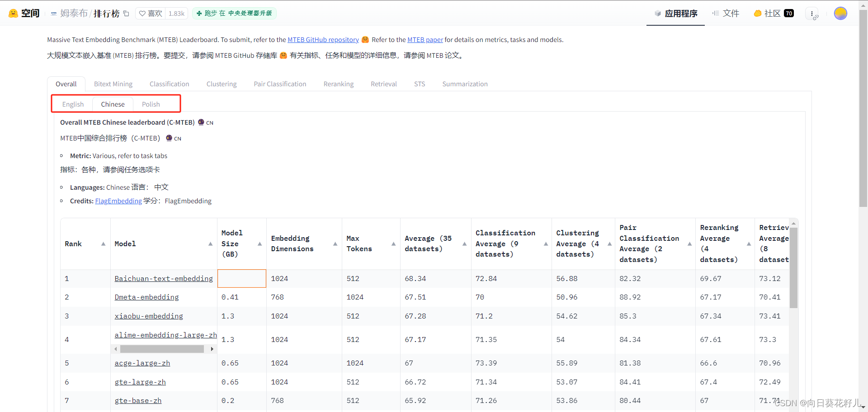The height and width of the screenshot is (412, 868).
Task: Select the Classification tab
Action: coord(170,84)
